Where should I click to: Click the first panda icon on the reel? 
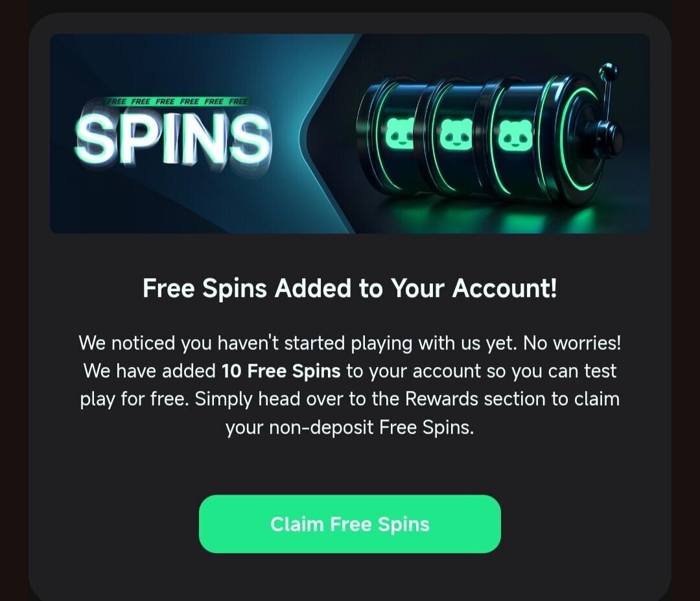point(399,134)
